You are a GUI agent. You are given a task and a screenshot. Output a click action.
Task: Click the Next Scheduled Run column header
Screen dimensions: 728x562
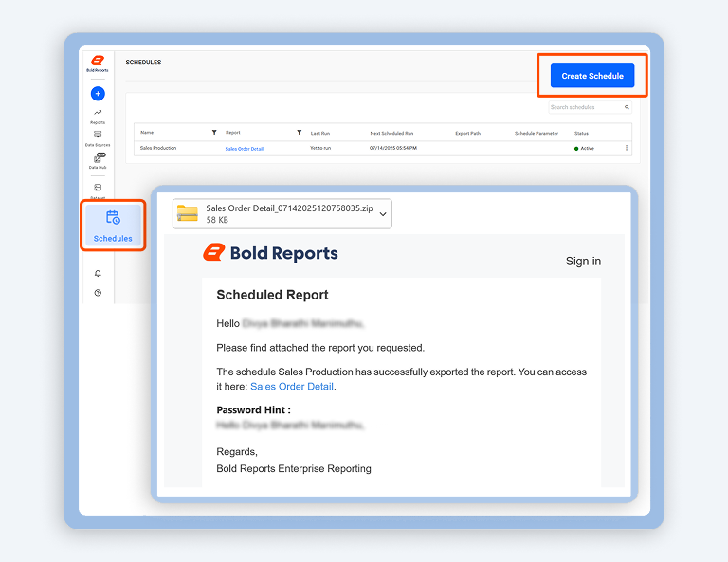[x=391, y=134]
